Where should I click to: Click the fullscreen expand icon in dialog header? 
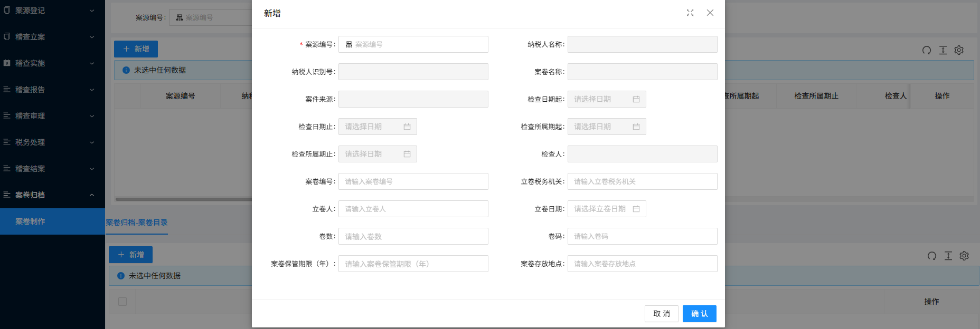(x=690, y=13)
